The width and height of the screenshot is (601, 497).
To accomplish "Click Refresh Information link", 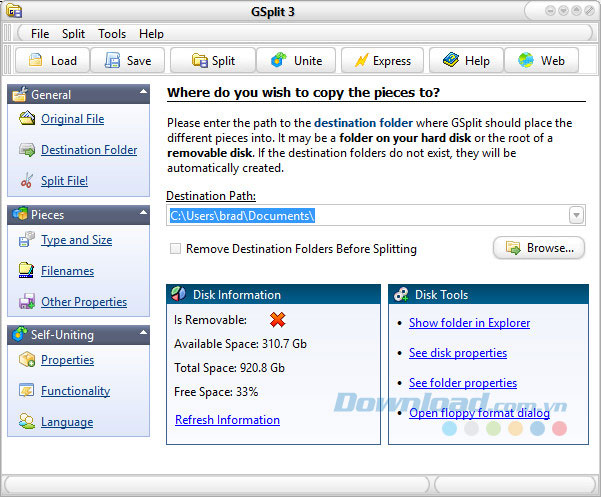I will point(227,420).
